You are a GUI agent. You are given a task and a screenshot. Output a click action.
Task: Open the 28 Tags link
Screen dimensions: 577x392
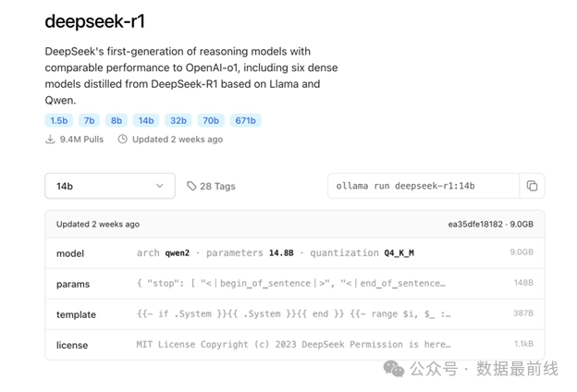pyautogui.click(x=217, y=186)
